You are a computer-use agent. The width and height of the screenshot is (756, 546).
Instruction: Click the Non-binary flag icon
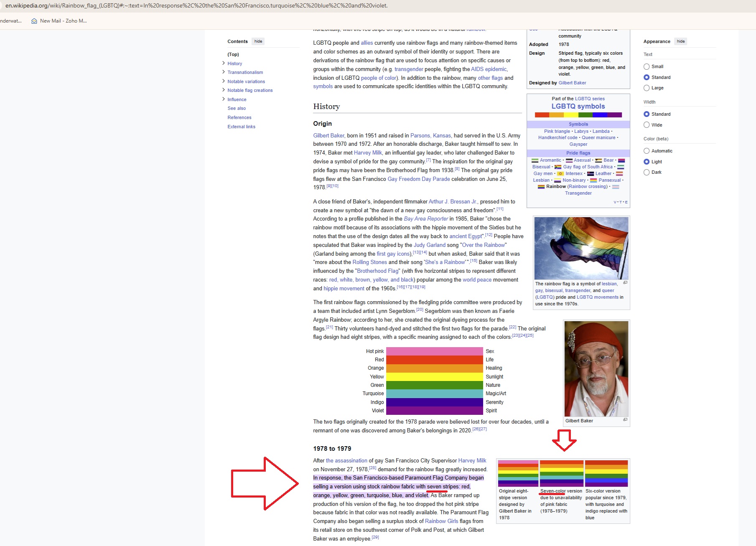557,180
